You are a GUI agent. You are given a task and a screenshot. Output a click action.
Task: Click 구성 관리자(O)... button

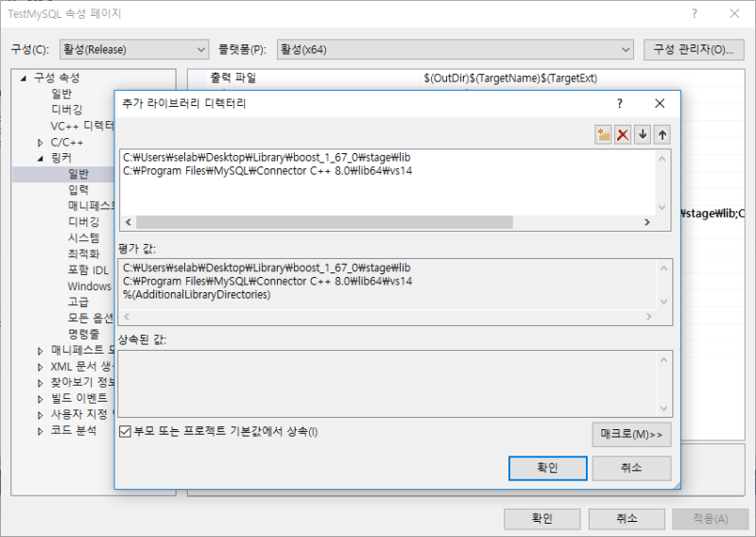[x=694, y=50]
